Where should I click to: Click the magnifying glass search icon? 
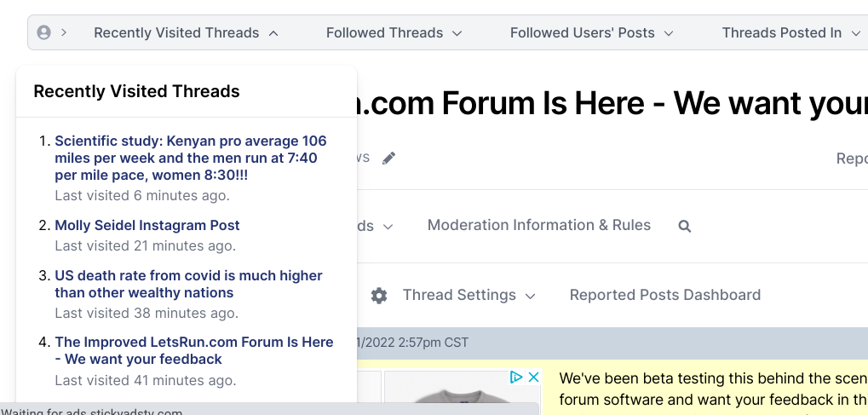(x=685, y=226)
